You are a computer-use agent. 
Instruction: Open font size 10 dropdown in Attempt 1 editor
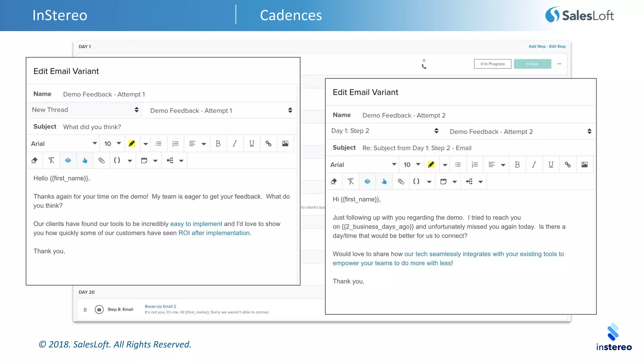(x=112, y=144)
